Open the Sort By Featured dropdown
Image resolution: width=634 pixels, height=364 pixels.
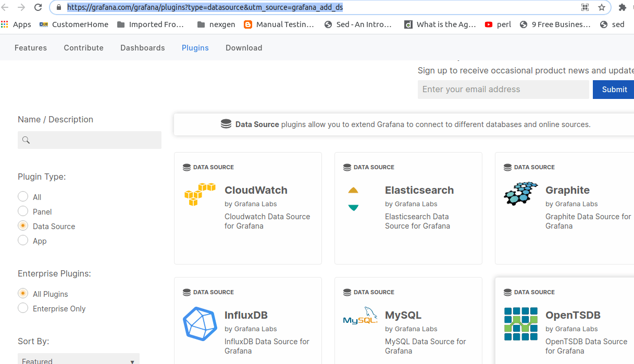[x=79, y=359]
